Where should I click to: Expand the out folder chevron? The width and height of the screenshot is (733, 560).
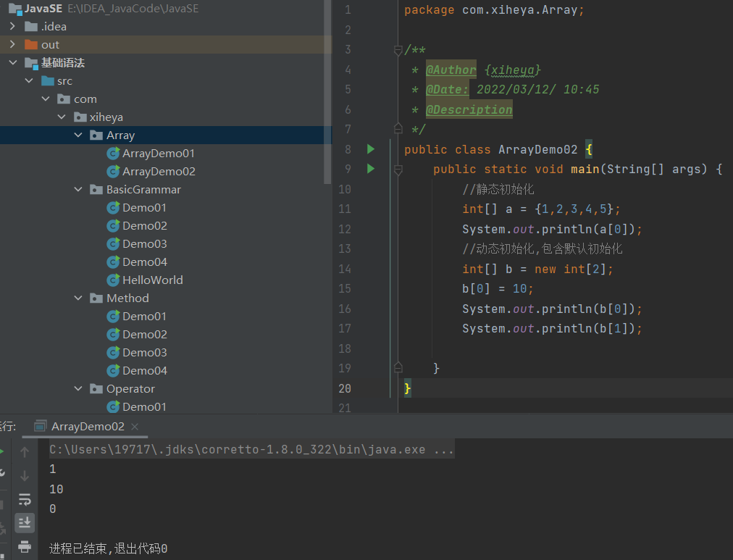(12, 44)
